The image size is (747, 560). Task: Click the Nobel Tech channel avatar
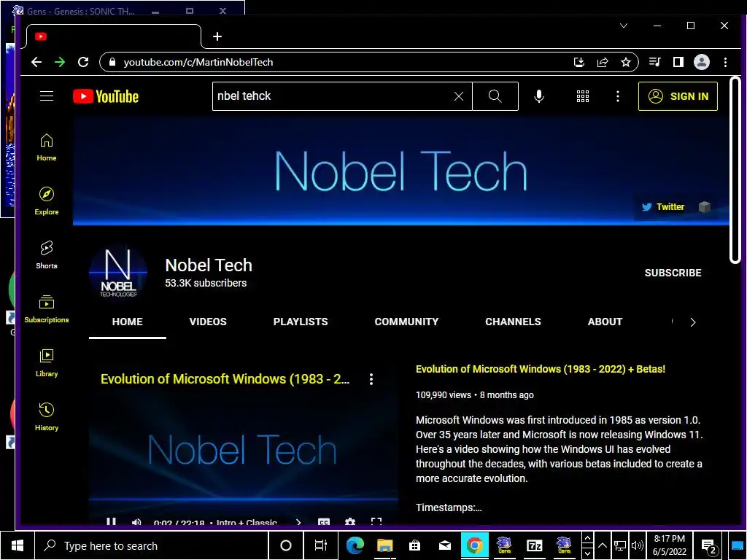coord(118,273)
